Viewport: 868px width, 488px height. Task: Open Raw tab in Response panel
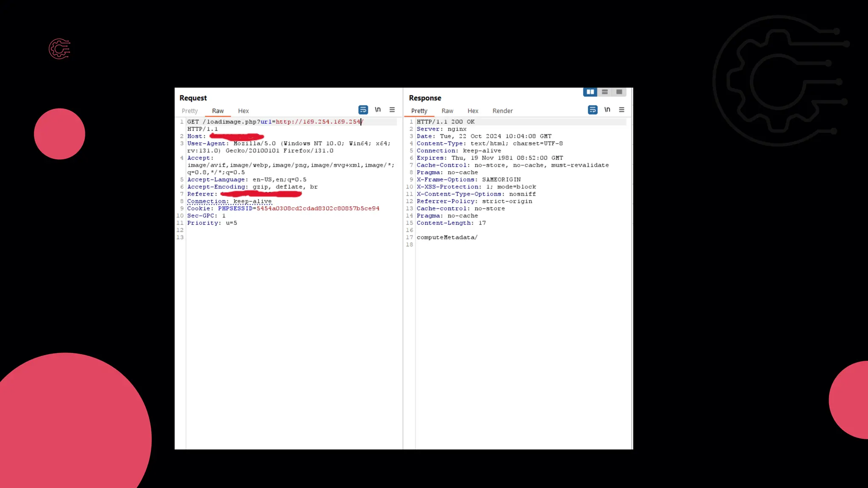point(447,111)
